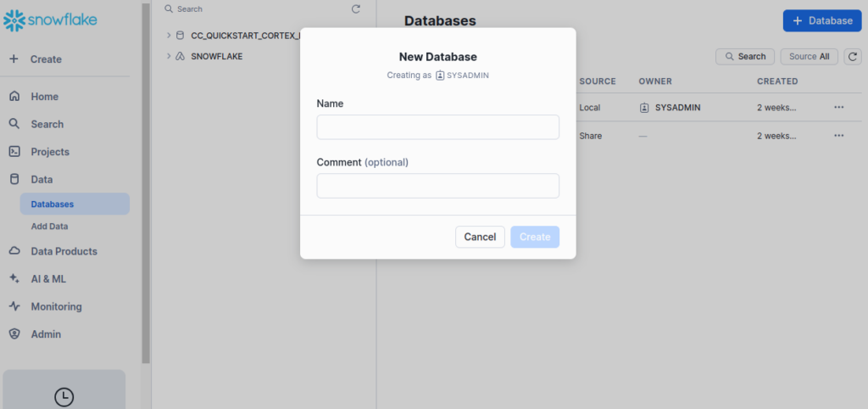Cancel the New Database dialog

pyautogui.click(x=480, y=237)
